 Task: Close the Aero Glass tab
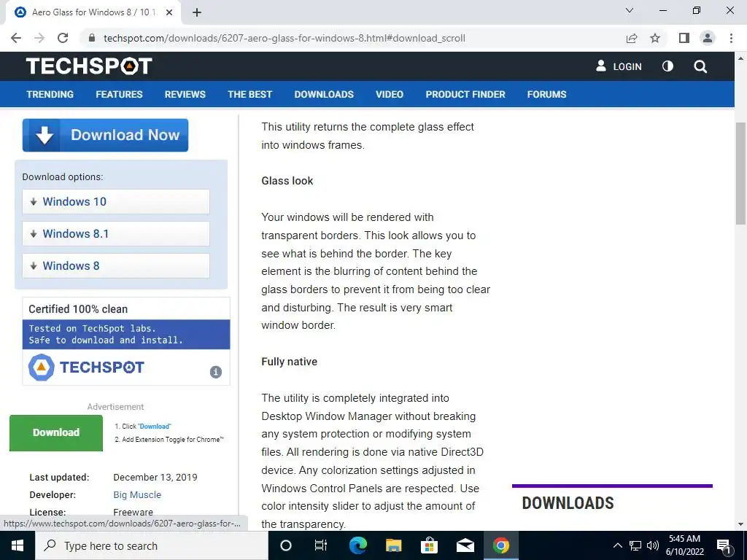point(169,12)
